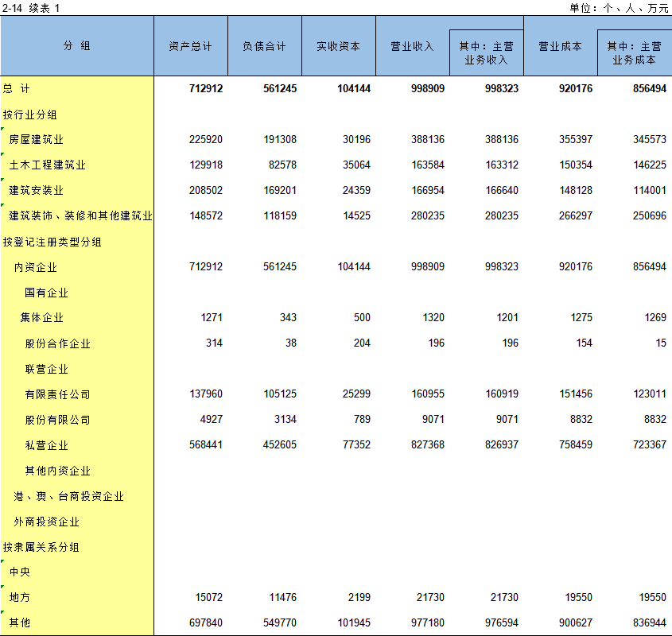Click the unit note 单位:个、人、万元

pos(619,8)
